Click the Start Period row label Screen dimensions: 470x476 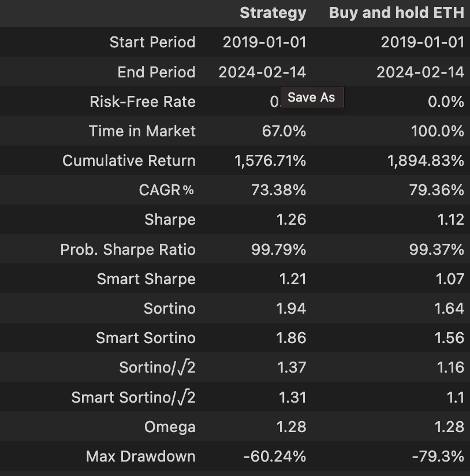(x=152, y=42)
